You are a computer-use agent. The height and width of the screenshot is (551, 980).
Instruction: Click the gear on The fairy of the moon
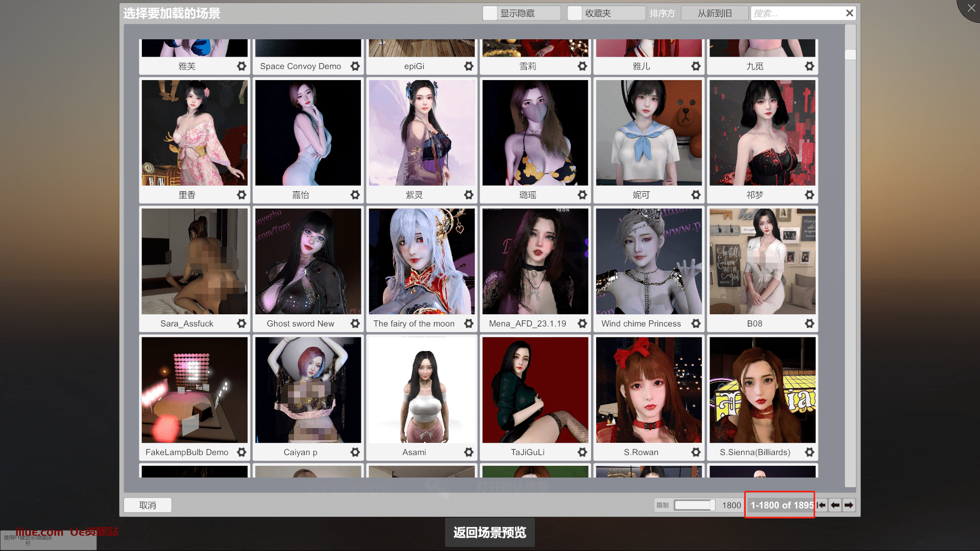(x=469, y=323)
